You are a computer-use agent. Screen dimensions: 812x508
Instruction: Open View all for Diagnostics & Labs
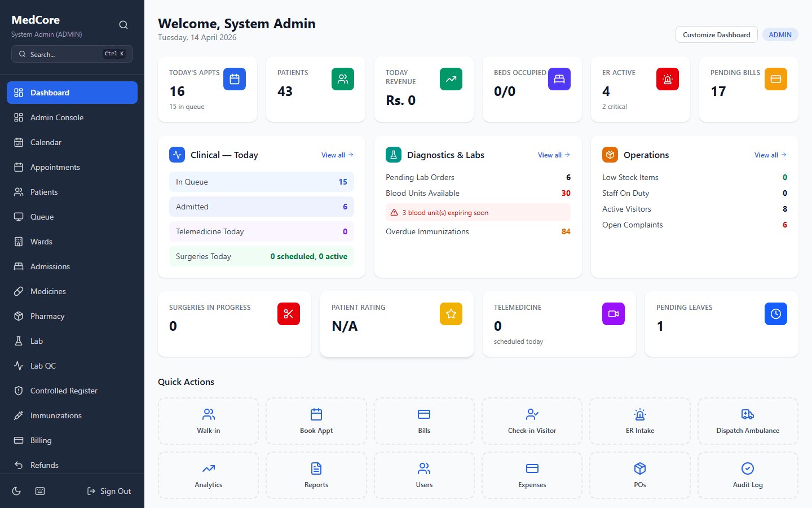click(x=554, y=155)
